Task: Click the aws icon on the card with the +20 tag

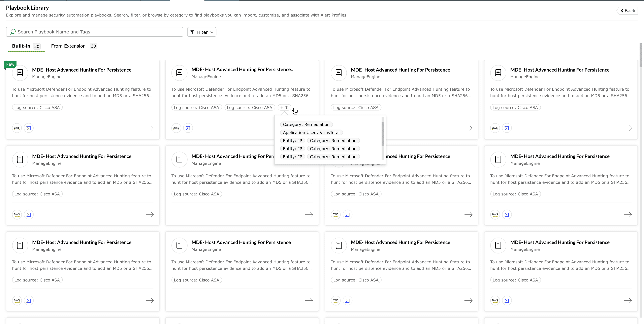Action: [176, 128]
